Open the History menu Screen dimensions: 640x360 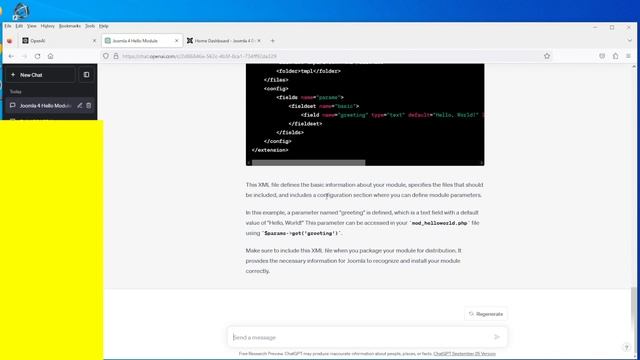pos(48,26)
